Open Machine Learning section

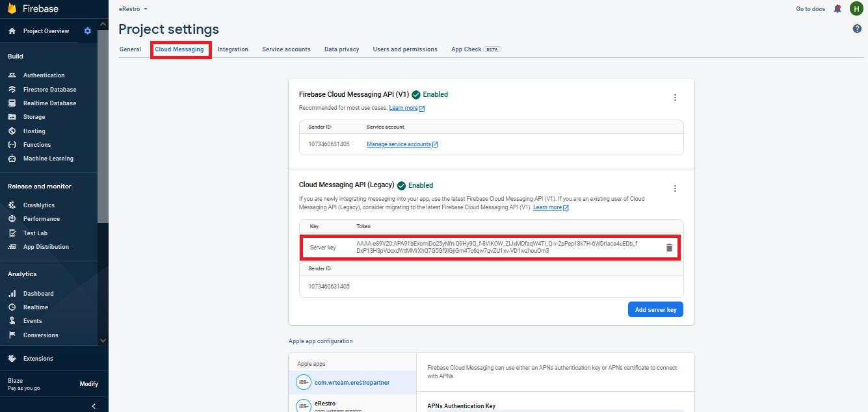48,159
